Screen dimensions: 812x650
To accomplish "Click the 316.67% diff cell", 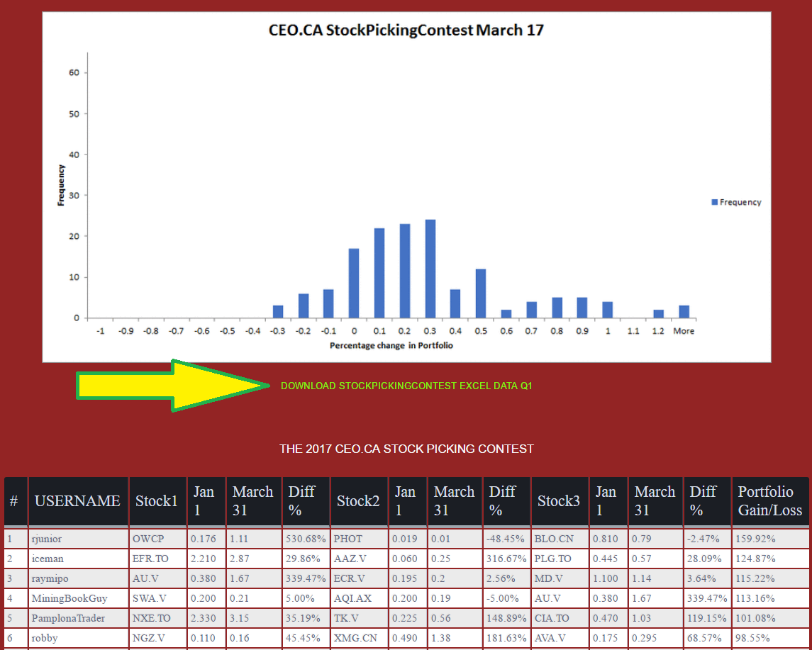I will coord(506,559).
